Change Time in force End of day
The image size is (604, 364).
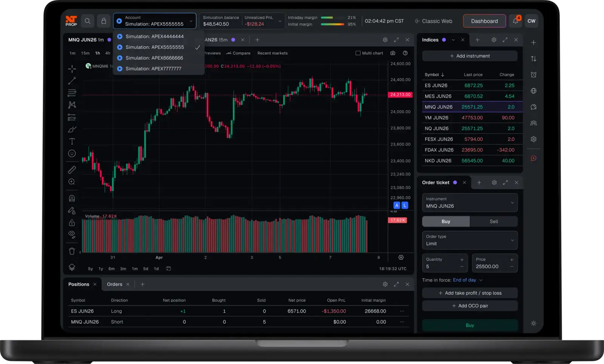click(468, 280)
